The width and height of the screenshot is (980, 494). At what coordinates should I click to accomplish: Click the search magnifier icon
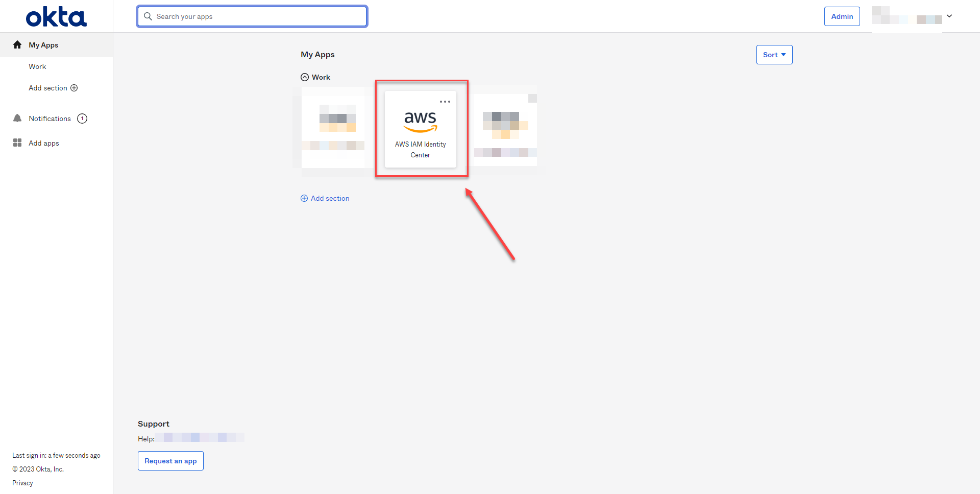point(148,16)
